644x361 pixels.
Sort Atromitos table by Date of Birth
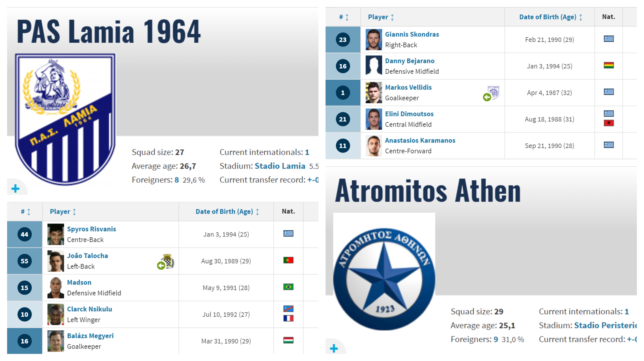pyautogui.click(x=551, y=17)
